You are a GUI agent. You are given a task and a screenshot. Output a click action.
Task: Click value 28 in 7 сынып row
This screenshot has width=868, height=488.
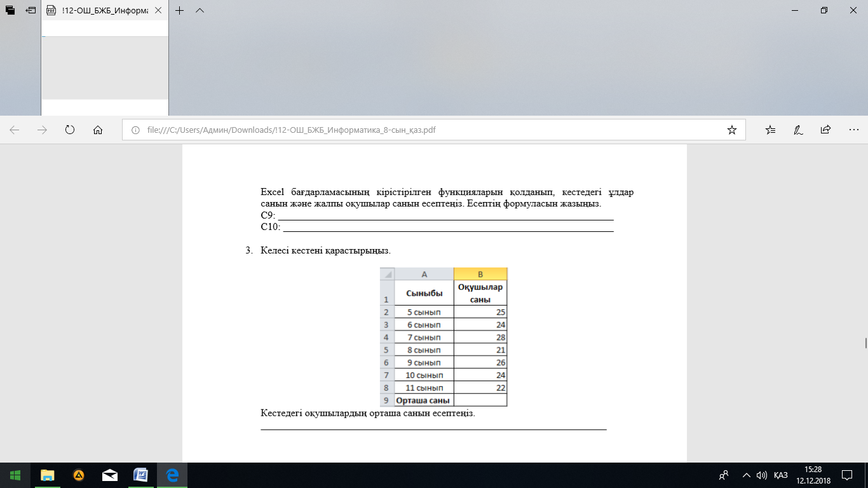click(480, 337)
